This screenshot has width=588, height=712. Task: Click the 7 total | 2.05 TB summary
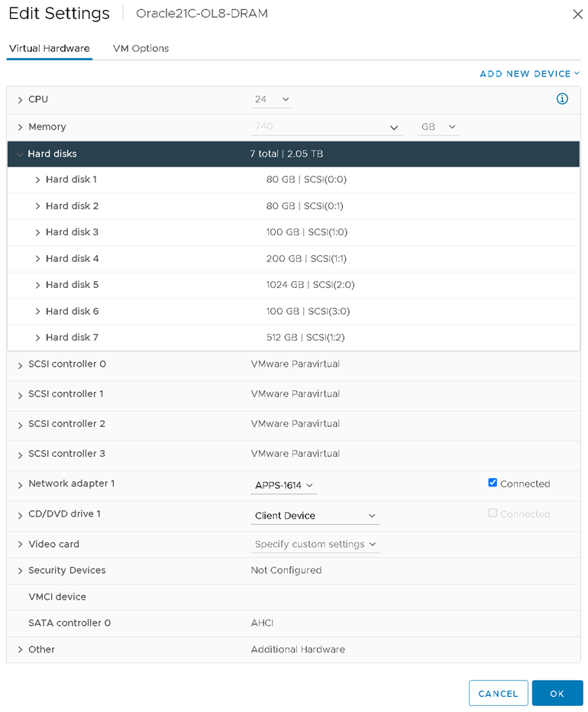click(286, 154)
